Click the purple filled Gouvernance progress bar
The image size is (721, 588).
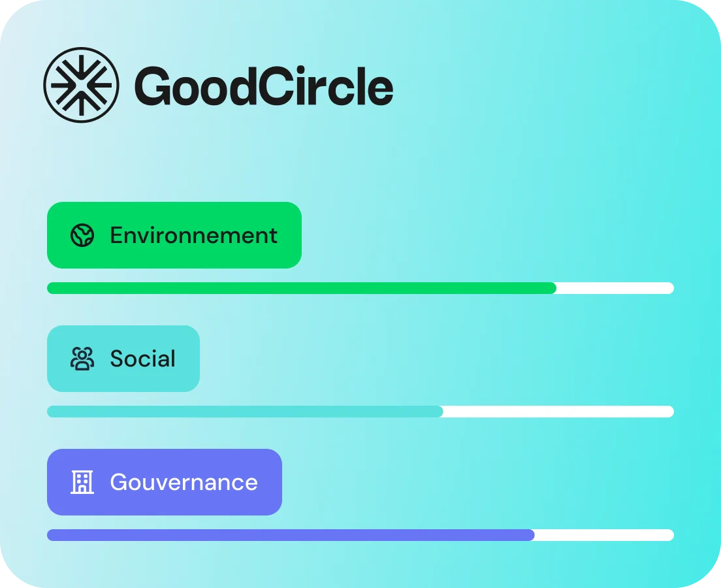coord(291,535)
